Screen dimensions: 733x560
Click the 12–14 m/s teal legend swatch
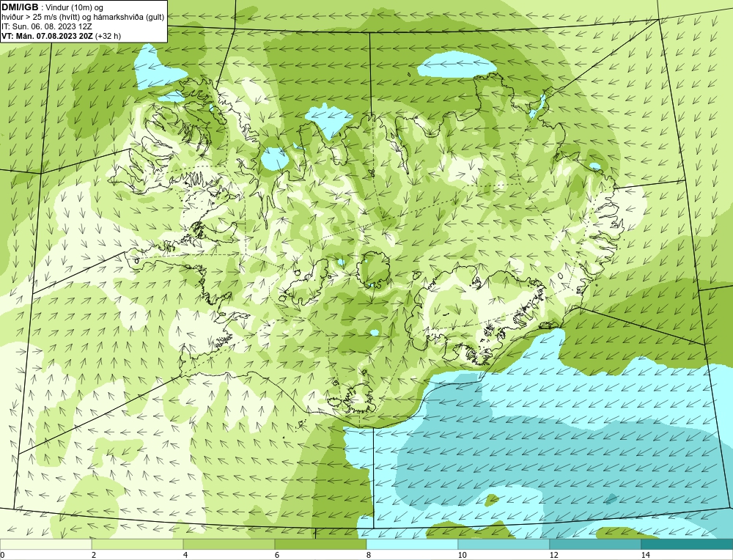[595, 544]
